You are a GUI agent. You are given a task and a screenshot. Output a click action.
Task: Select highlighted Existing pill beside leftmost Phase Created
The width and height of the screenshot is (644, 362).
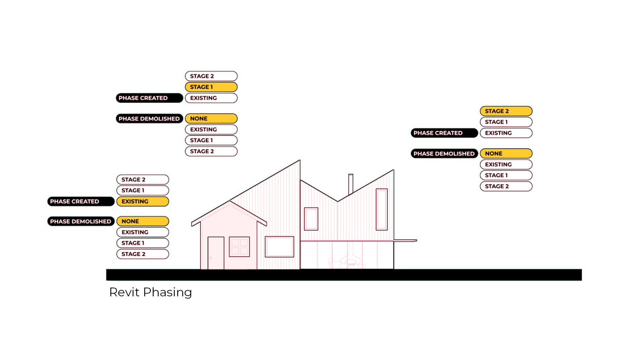[143, 201]
